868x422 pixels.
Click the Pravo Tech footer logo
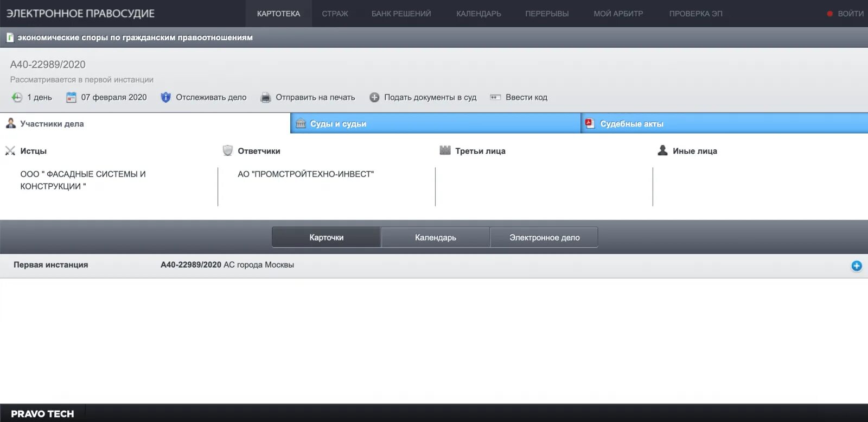click(x=42, y=414)
